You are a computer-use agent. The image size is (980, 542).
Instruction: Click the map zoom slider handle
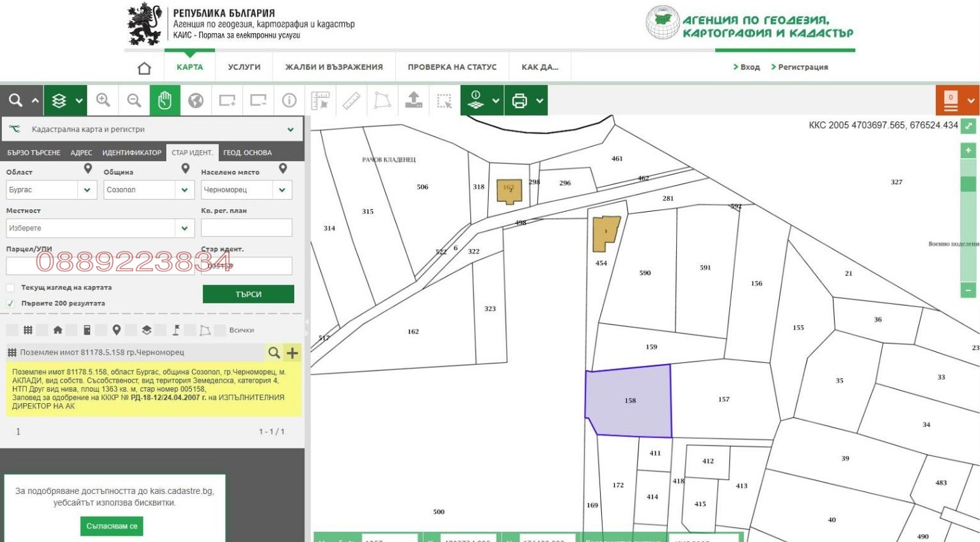(x=968, y=184)
